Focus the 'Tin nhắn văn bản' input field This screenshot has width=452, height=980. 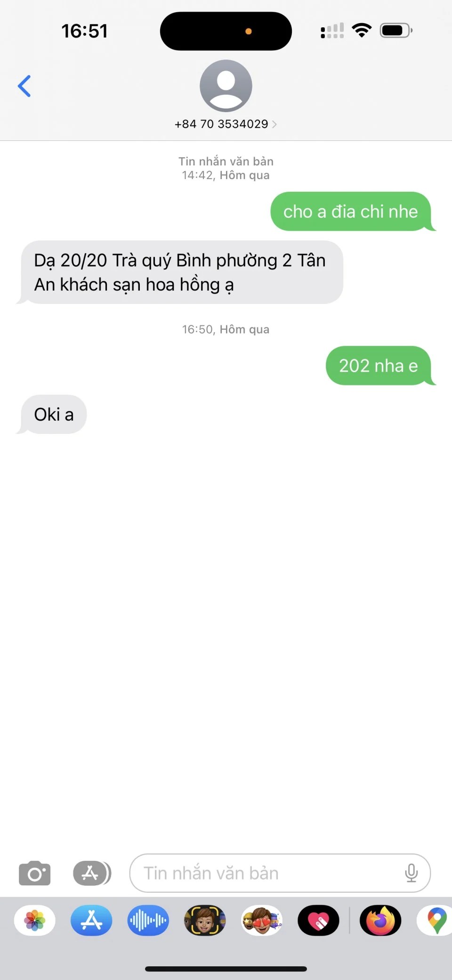click(280, 873)
